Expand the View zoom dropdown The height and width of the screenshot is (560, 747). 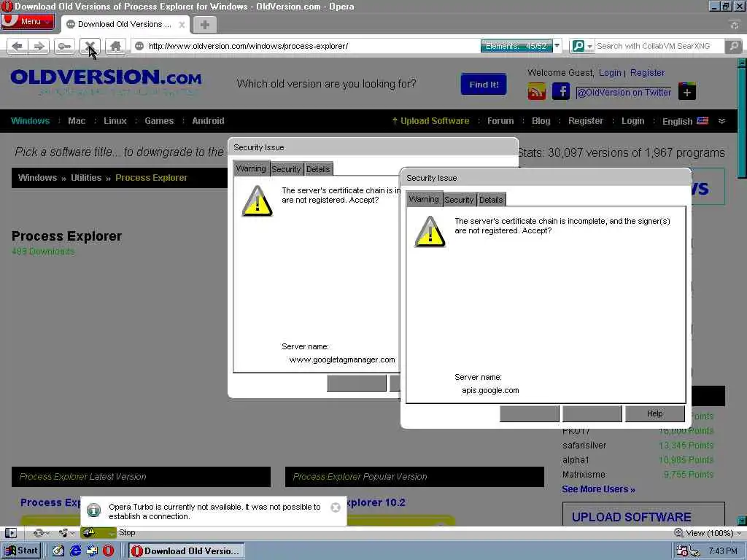739,533
